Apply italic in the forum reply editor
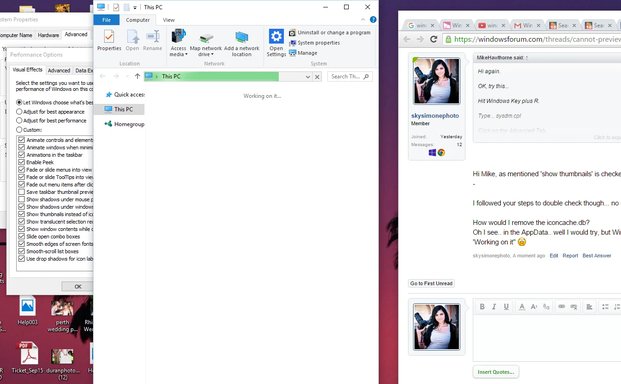The image size is (621, 384). point(494,306)
